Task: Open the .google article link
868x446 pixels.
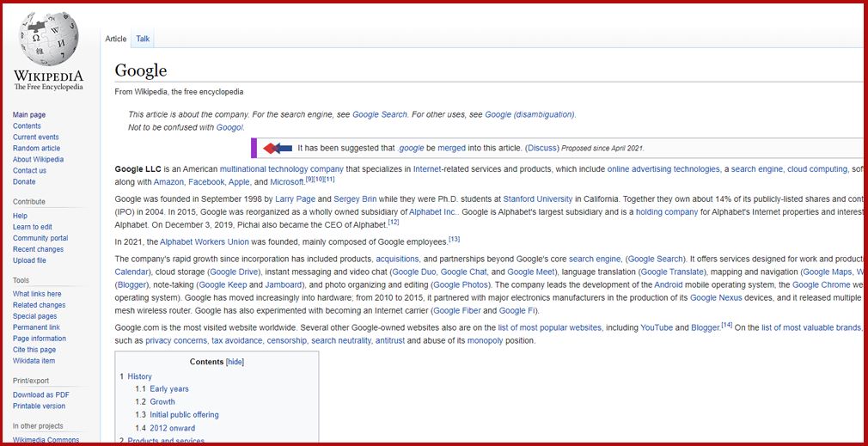Action: tap(411, 149)
